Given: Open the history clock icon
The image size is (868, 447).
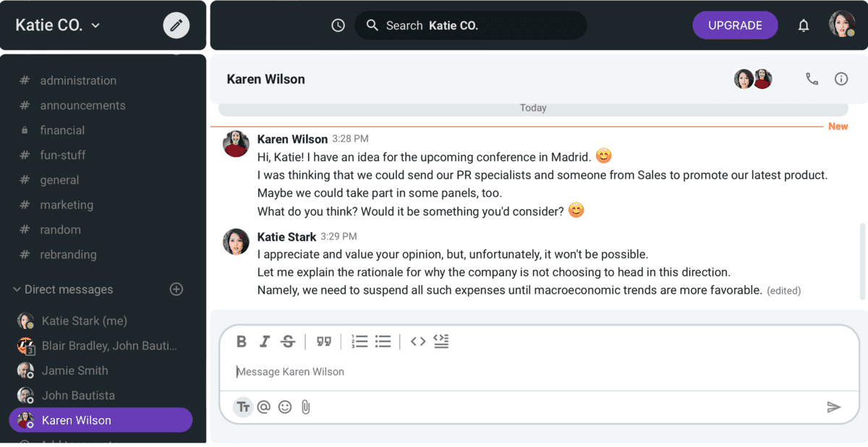Looking at the screenshot, I should [x=338, y=25].
